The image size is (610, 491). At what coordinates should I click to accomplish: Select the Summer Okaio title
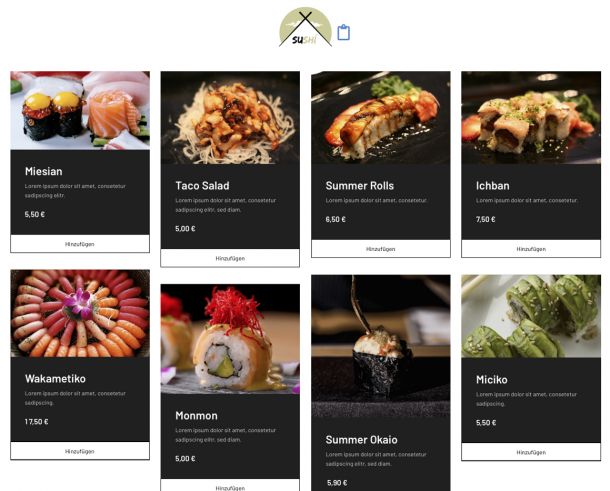(361, 440)
